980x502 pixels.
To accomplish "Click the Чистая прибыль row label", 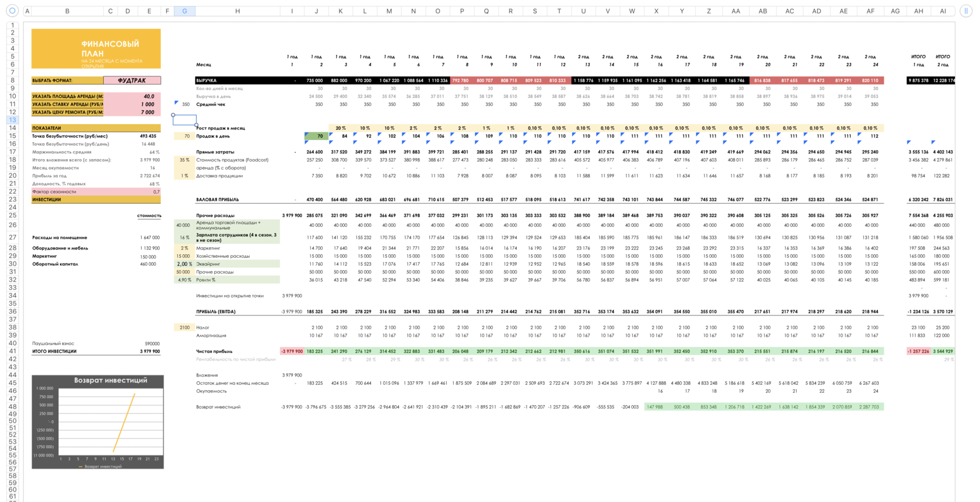I will [x=214, y=352].
